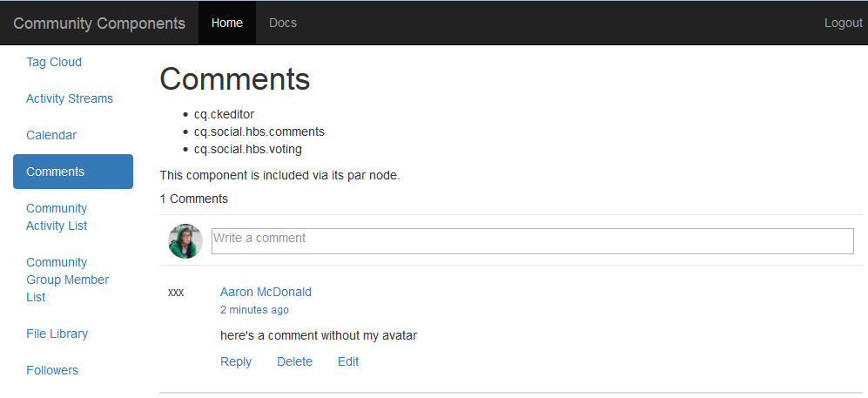The image size is (868, 398).
Task: Go to Activity Streams component
Action: (70, 98)
